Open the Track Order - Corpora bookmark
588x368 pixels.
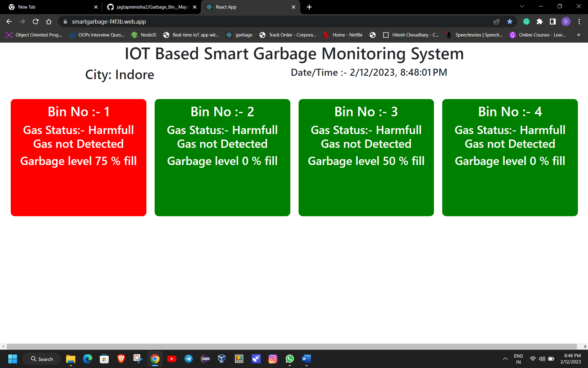coord(292,35)
